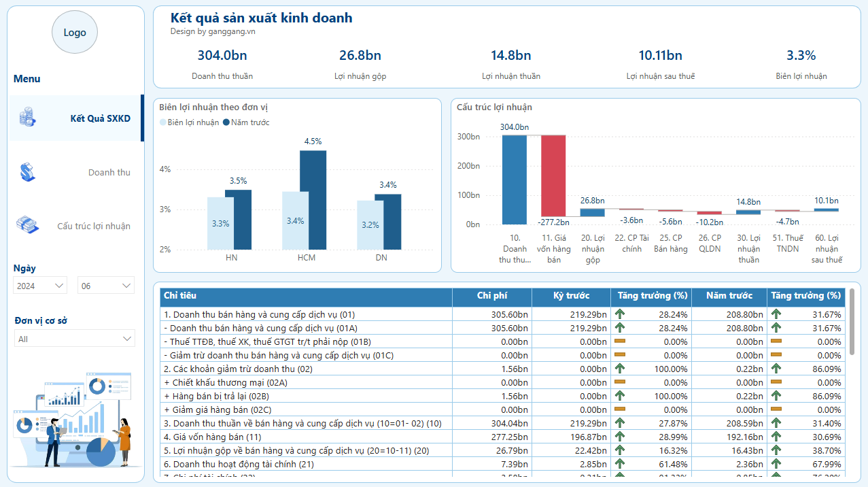Viewport: 868px width, 487px height.
Task: Sort table by Chi phí column header
Action: click(492, 296)
